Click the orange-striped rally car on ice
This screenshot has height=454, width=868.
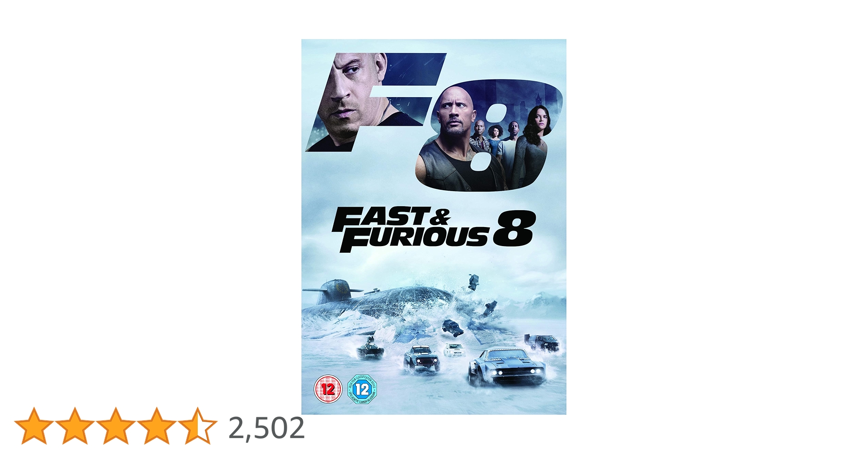coord(423,358)
